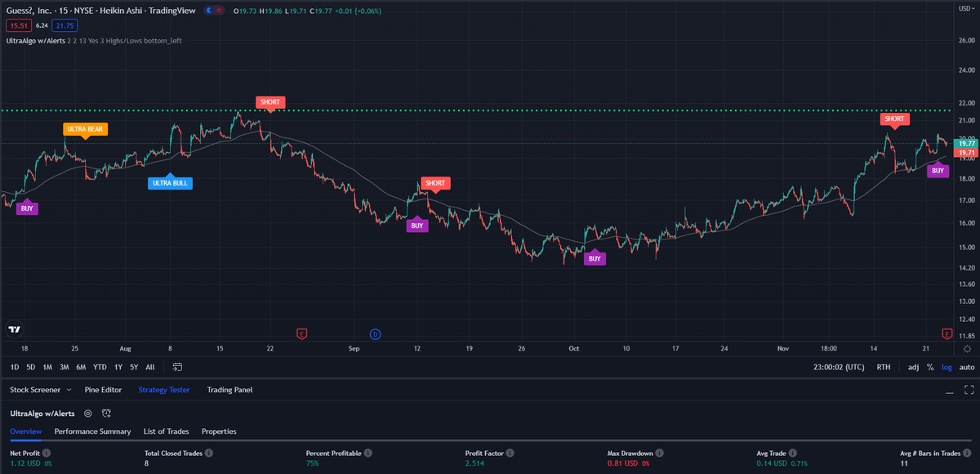Open the Pine Editor tab

click(x=103, y=390)
